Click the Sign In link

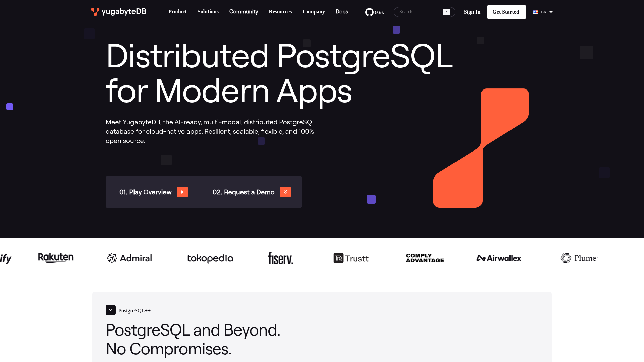click(472, 12)
